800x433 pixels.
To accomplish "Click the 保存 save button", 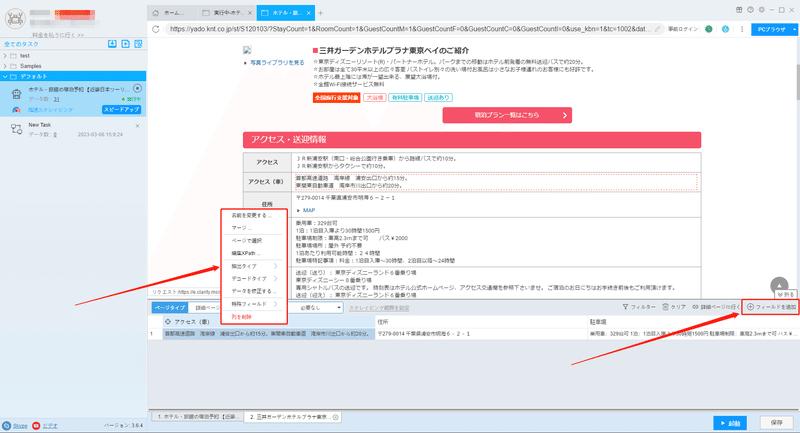I will point(777,423).
